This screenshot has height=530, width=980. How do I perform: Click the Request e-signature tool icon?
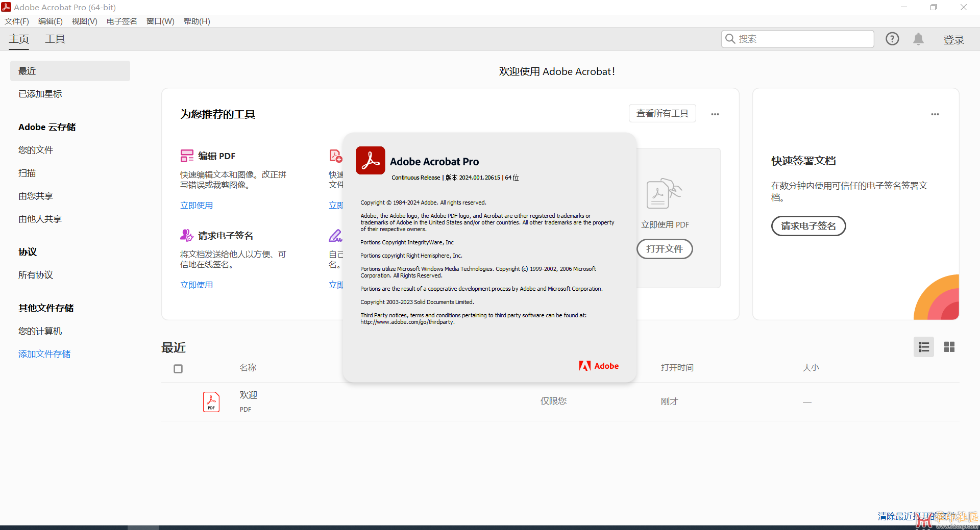187,235
